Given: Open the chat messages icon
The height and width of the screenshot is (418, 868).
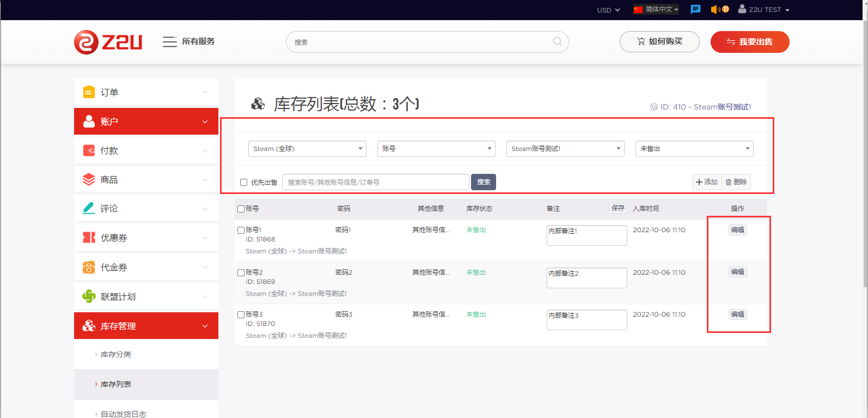Looking at the screenshot, I should (x=695, y=9).
